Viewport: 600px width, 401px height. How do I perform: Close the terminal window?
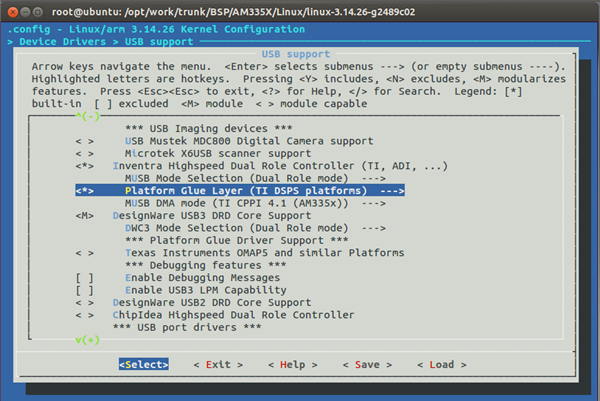[13, 12]
